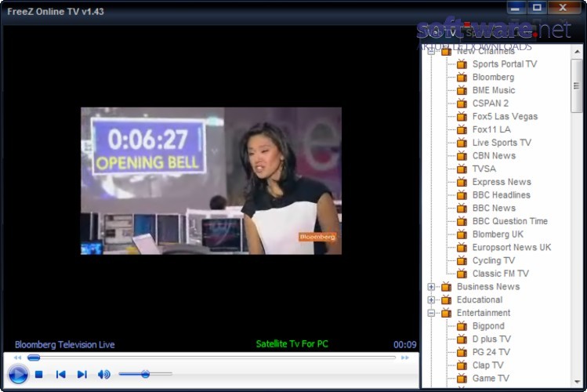Select Blomberg UK channel icon
The image size is (587, 392).
click(x=462, y=234)
